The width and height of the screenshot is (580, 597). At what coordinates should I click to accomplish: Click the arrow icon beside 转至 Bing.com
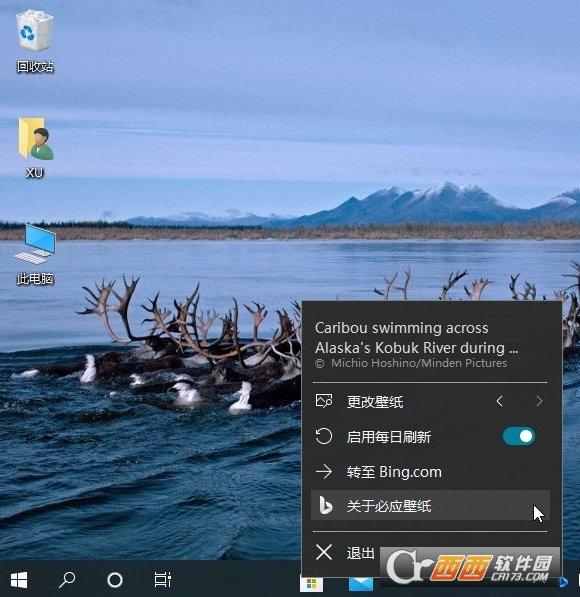[x=324, y=472]
